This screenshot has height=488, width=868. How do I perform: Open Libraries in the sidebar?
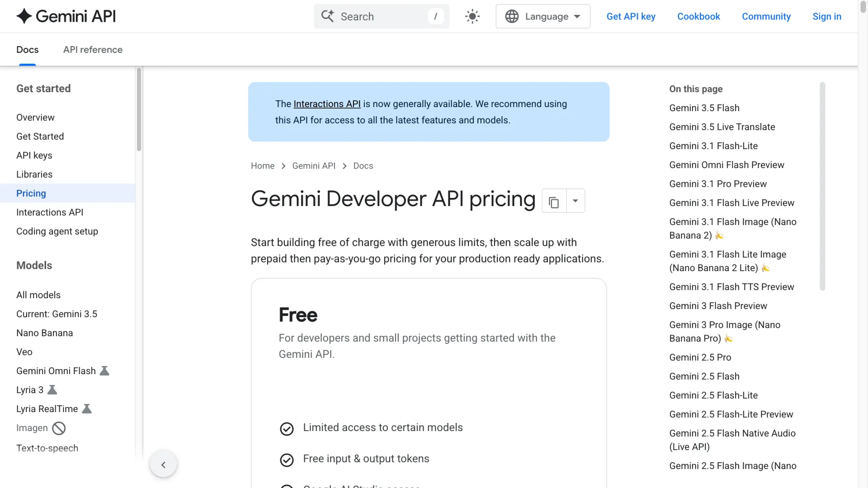point(34,174)
